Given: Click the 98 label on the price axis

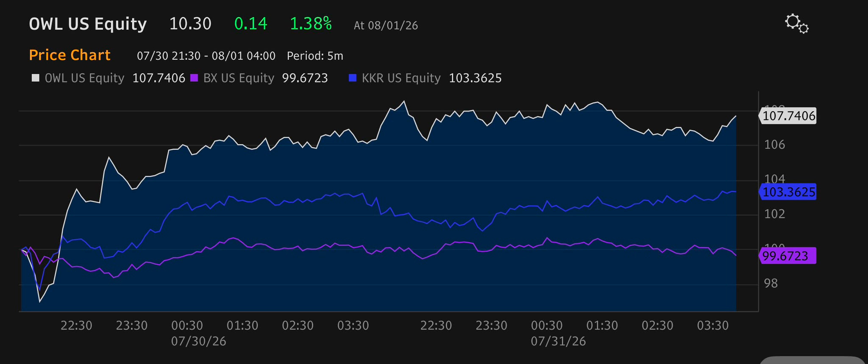Looking at the screenshot, I should 771,283.
